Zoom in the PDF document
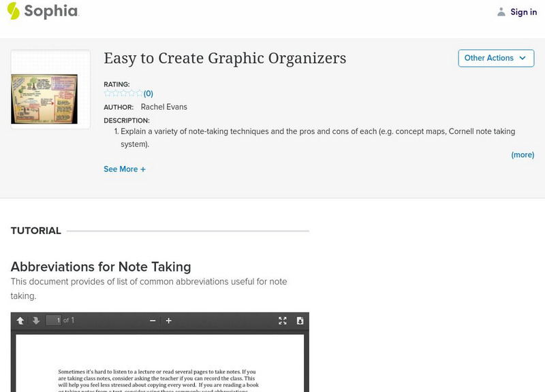The image size is (545, 392). 169,321
